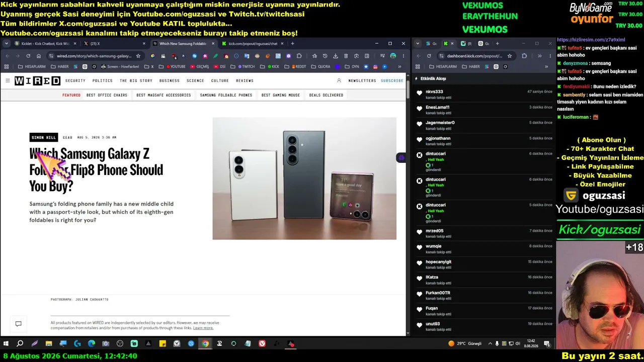This screenshot has width=644, height=362.
Task: Follow the 'Learn more' affiliate disclosure link
Action: pos(203,328)
